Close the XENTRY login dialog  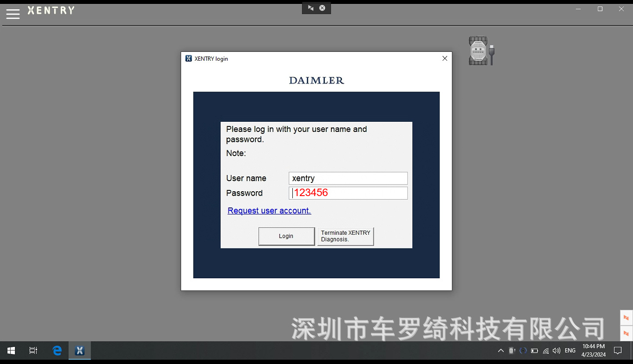click(x=444, y=58)
